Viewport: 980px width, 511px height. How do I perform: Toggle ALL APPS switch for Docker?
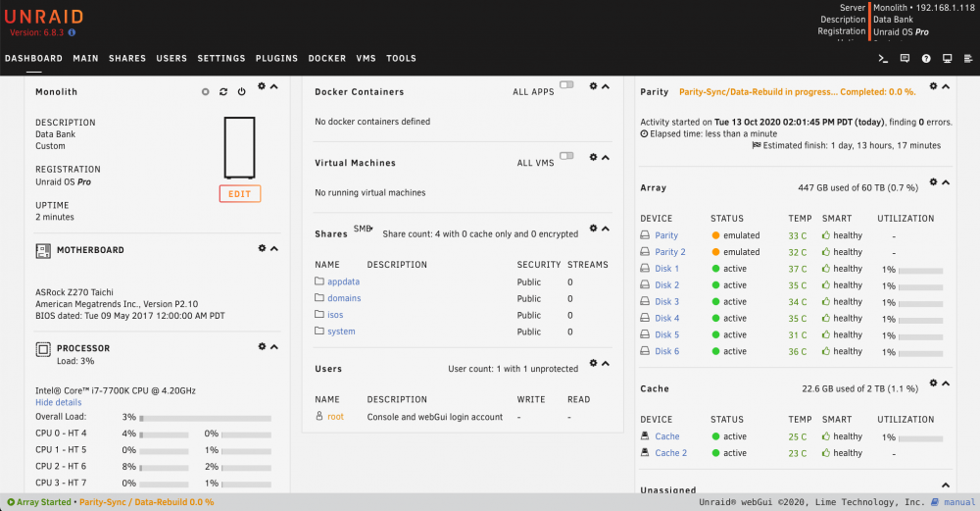[566, 84]
